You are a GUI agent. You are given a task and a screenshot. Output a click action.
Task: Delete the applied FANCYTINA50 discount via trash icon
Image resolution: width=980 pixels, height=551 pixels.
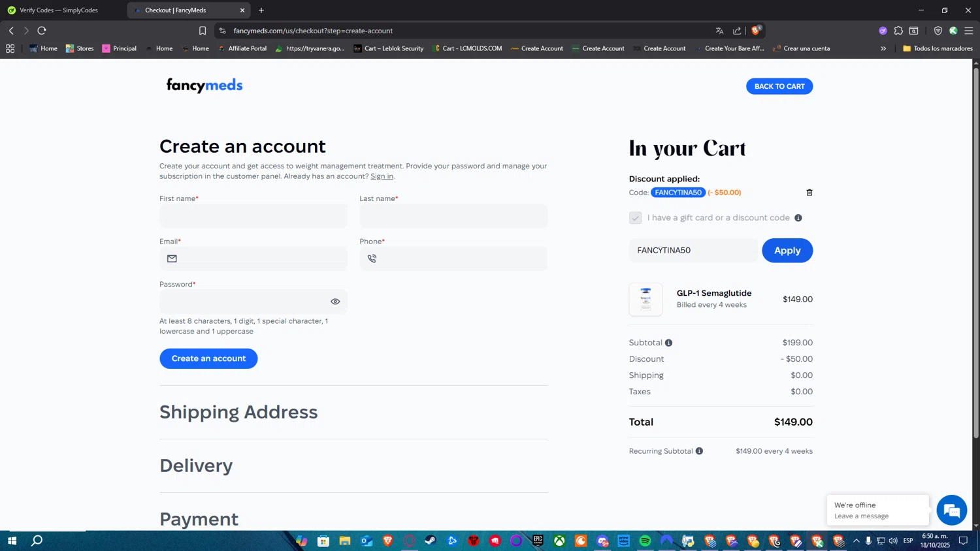click(809, 193)
